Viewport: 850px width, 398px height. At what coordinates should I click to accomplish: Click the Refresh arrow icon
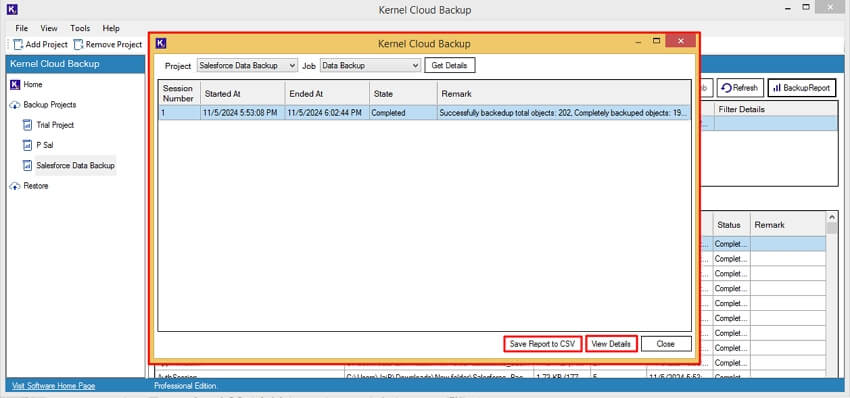(x=726, y=88)
